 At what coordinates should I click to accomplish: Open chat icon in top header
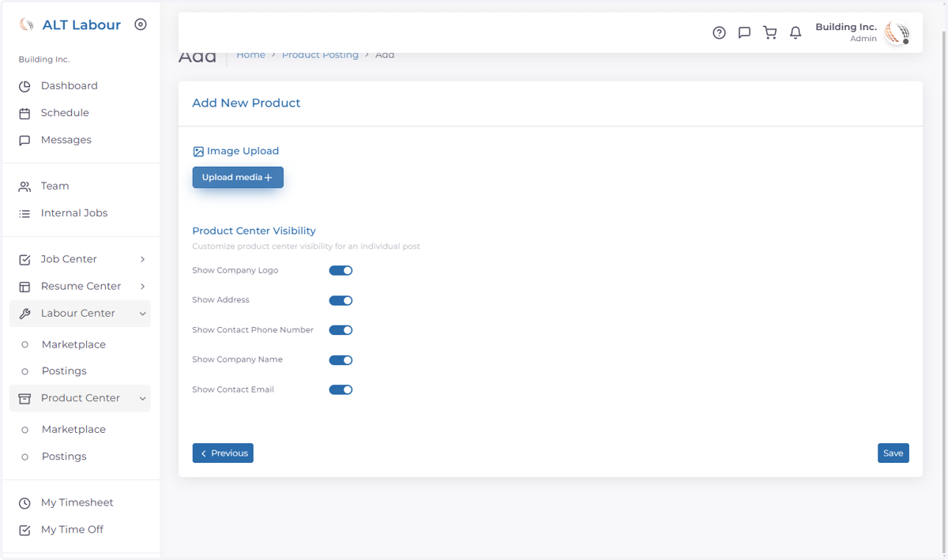pos(744,32)
